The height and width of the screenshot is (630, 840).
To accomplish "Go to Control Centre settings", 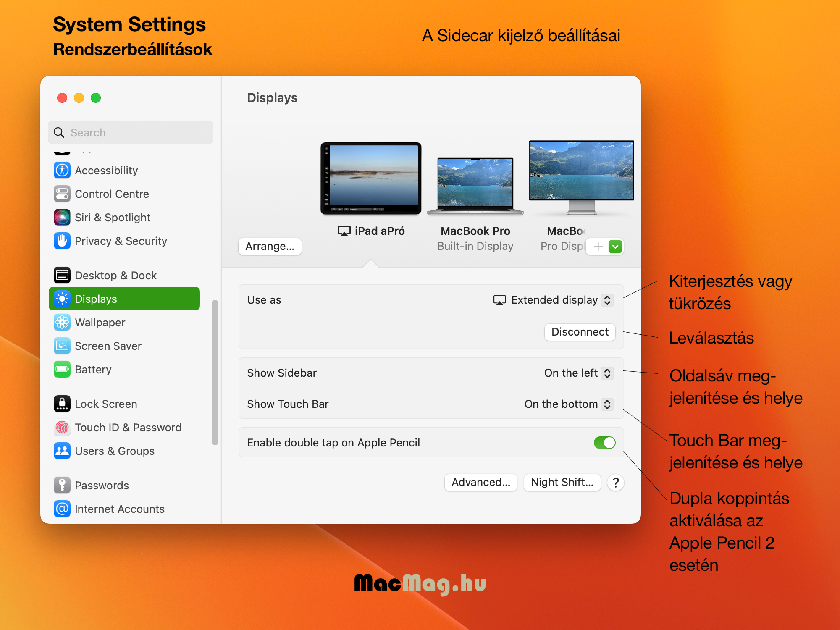I will [124, 194].
